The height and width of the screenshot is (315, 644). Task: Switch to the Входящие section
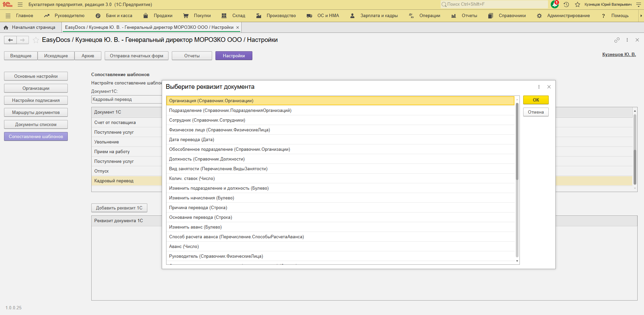[x=21, y=56]
